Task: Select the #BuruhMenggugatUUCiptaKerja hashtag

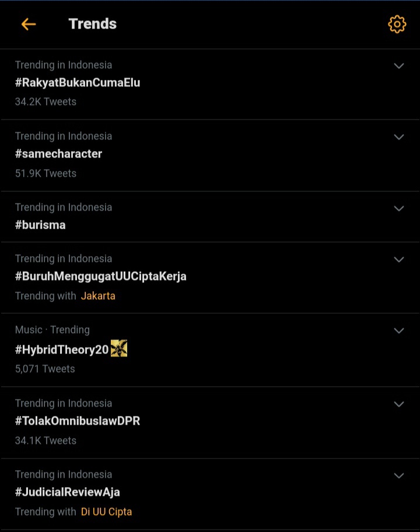Action: (x=101, y=276)
